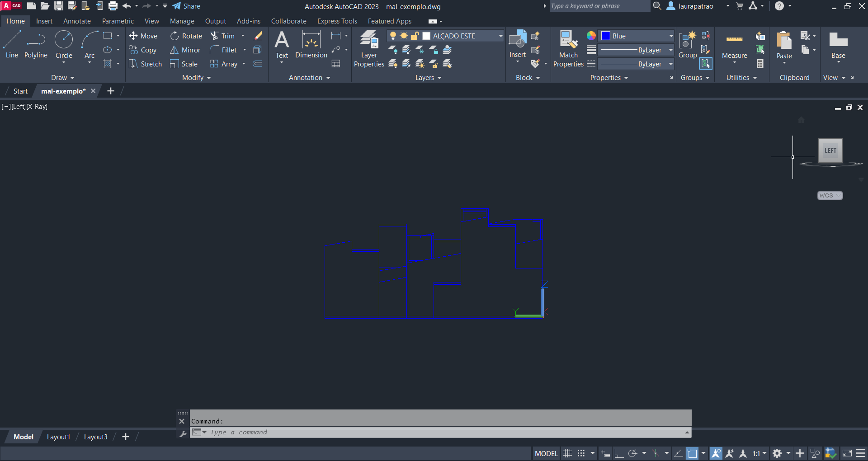Click the Array tool
The height and width of the screenshot is (461, 868).
(x=224, y=64)
